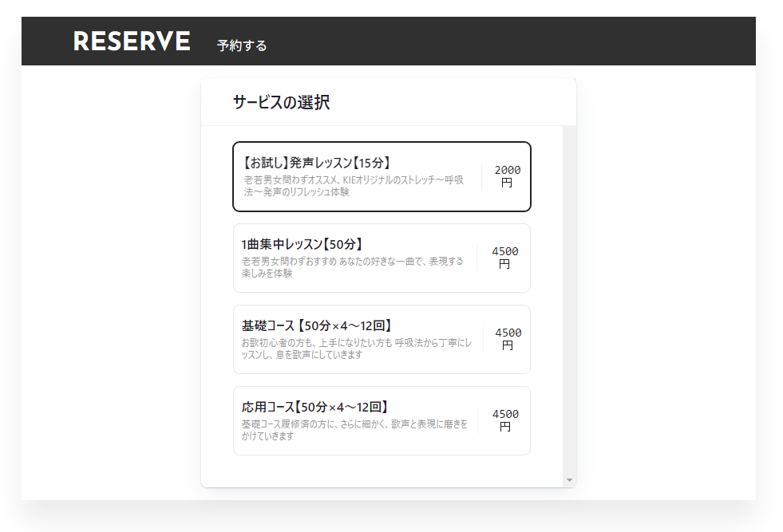Click the RESERVE logo in header
This screenshot has height=532, width=783.
pos(132,41)
